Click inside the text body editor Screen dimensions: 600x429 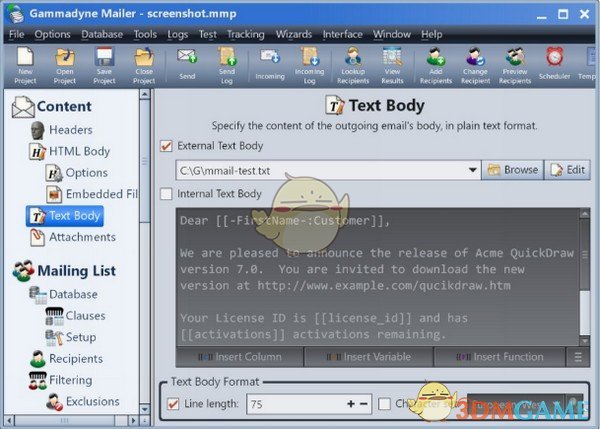coord(377,277)
